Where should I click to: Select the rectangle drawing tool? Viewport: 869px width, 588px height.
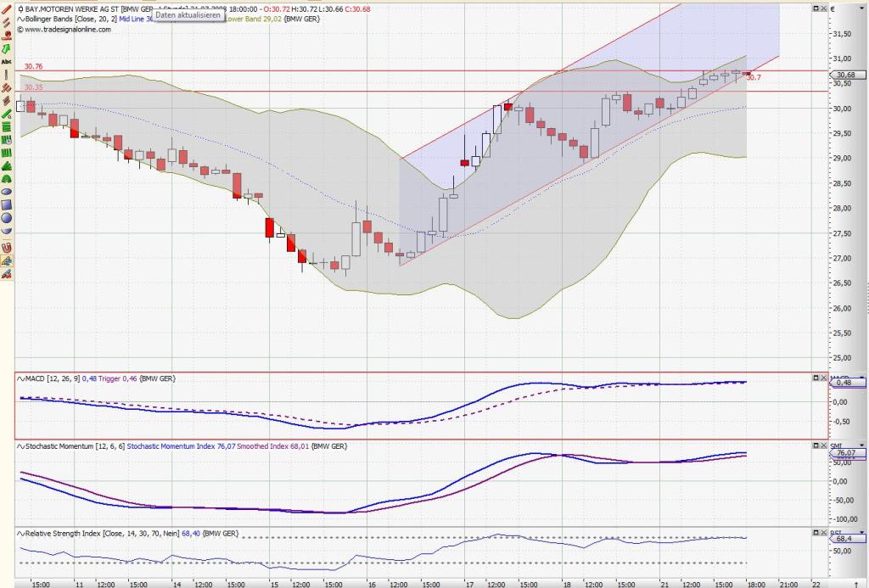click(x=7, y=205)
